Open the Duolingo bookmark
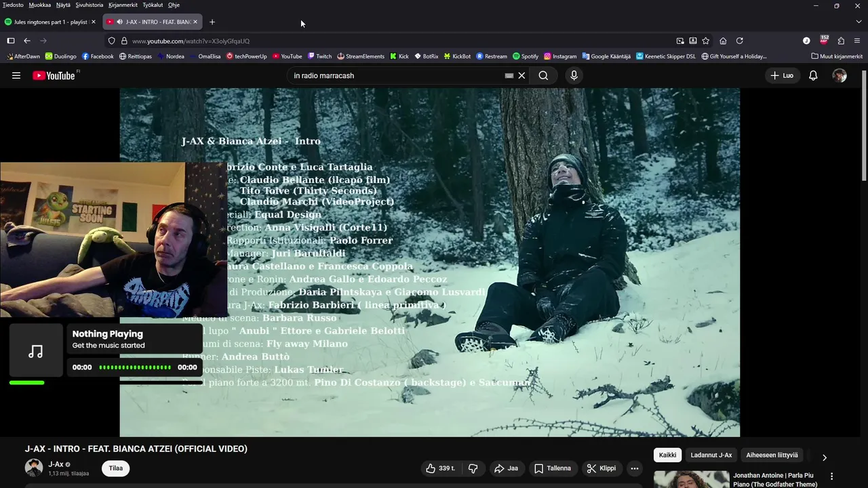 tap(61, 56)
